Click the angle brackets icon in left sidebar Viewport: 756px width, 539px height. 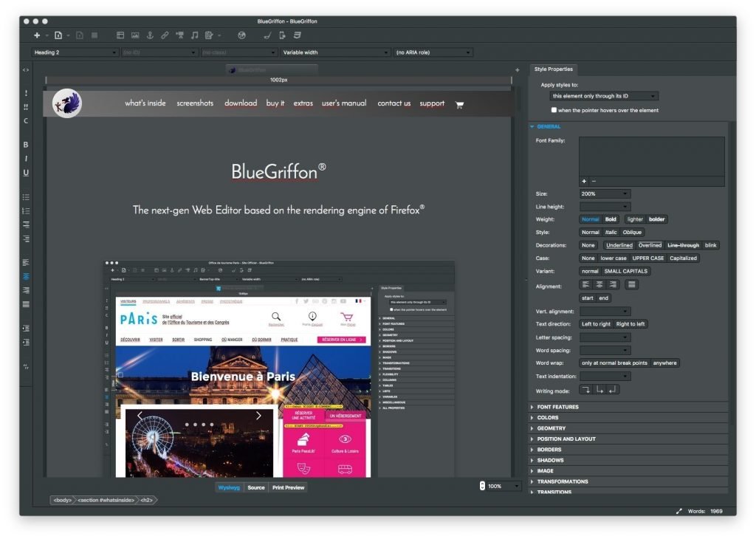[x=26, y=70]
